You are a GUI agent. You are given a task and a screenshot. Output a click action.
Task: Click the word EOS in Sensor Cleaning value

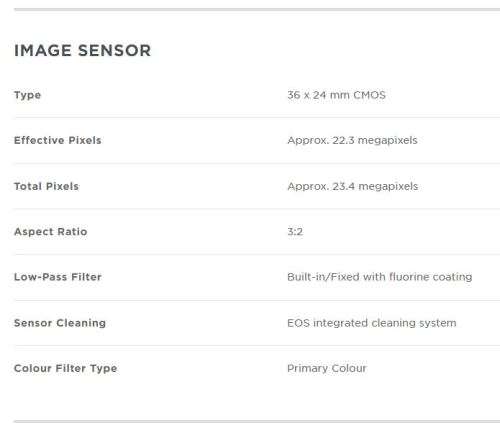(298, 323)
